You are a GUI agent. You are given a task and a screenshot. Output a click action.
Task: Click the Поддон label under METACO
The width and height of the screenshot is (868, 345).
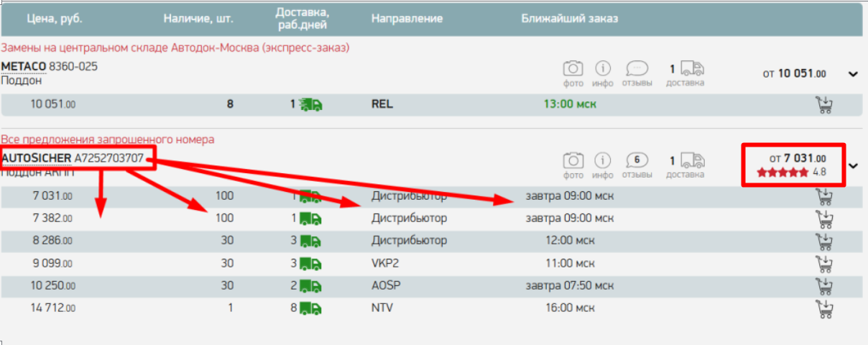pos(20,80)
